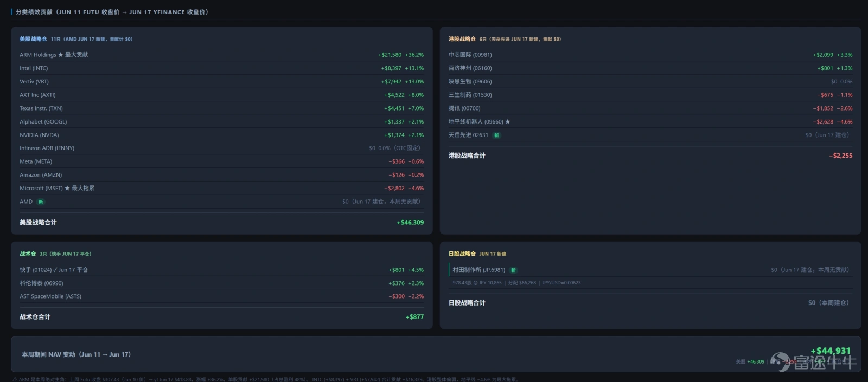The width and height of the screenshot is (868, 382).
Task: Select the 本周期间 NAV 变动 label
Action: click(76, 354)
